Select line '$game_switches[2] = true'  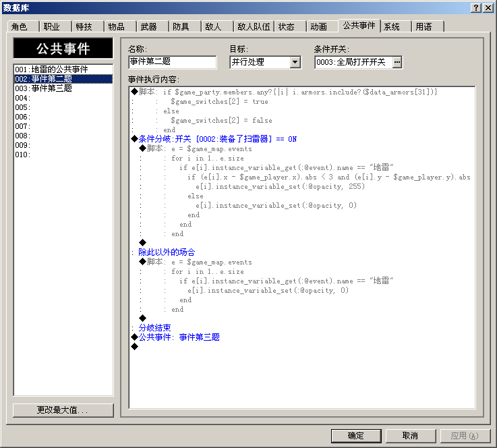point(302,101)
